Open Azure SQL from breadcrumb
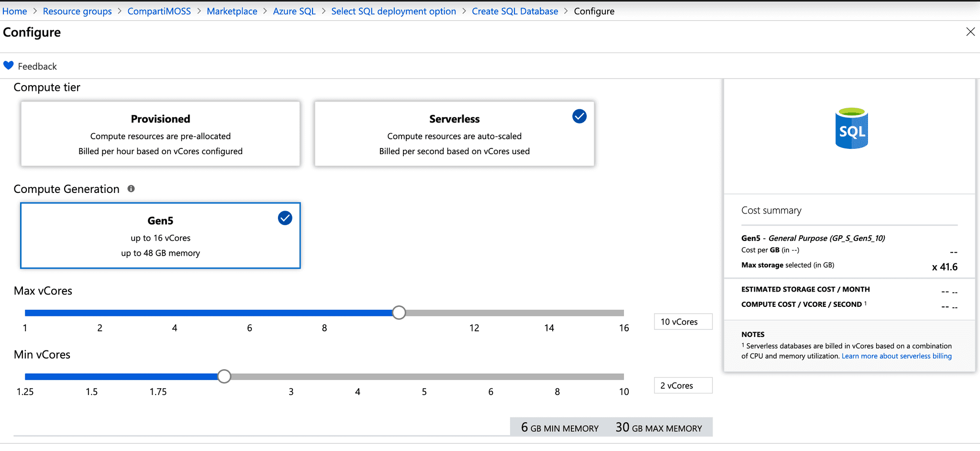The height and width of the screenshot is (451, 980). 294,11
